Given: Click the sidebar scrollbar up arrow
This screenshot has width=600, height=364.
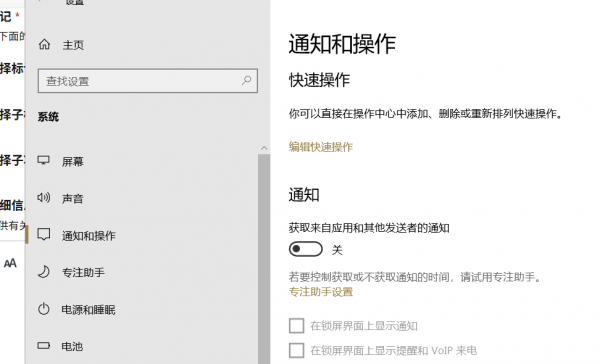Looking at the screenshot, I should tap(264, 148).
